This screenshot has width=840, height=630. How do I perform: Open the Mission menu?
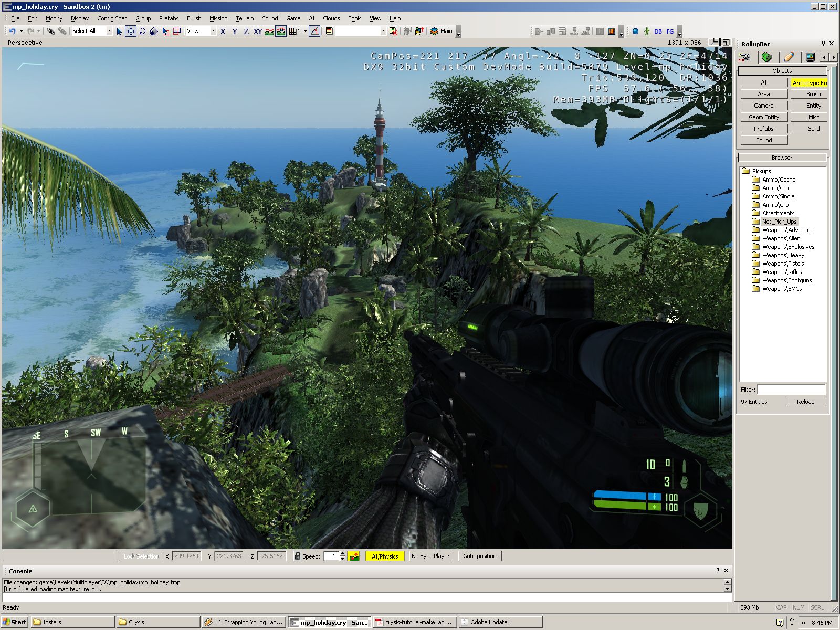[x=218, y=18]
